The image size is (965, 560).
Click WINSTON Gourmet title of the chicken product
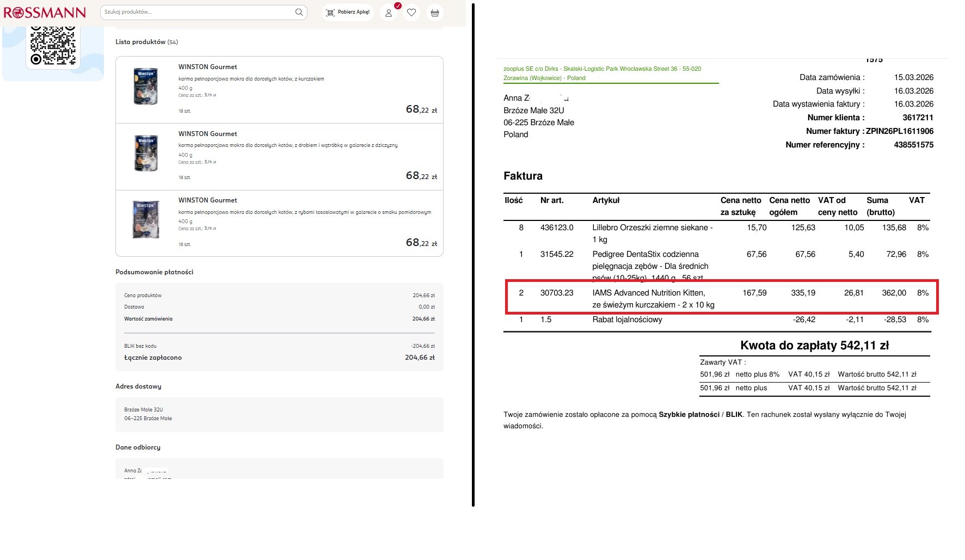[207, 67]
